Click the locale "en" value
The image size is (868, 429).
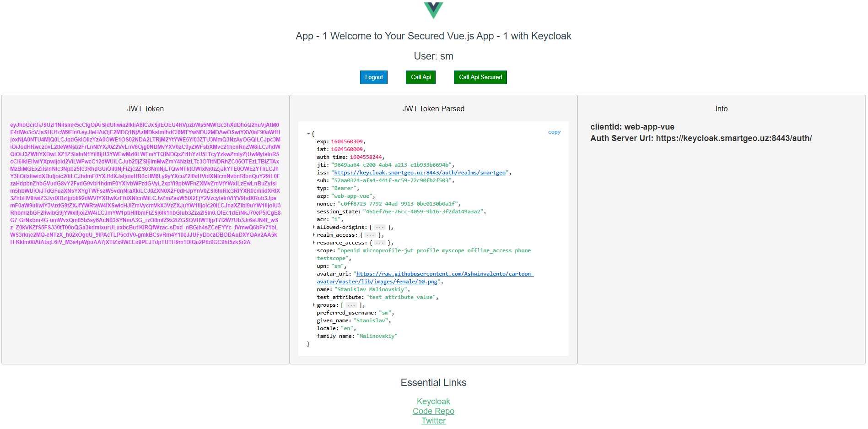click(347, 328)
